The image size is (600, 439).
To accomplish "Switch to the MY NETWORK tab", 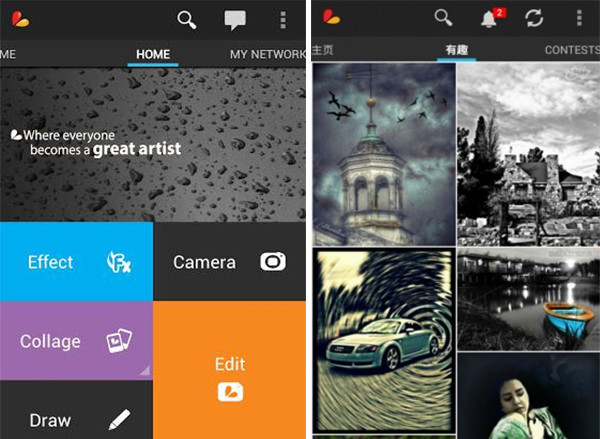I will pos(266,54).
